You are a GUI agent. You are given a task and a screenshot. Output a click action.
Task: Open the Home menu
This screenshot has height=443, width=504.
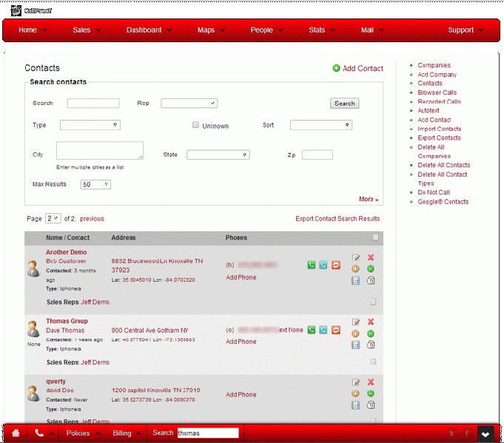tap(33, 30)
